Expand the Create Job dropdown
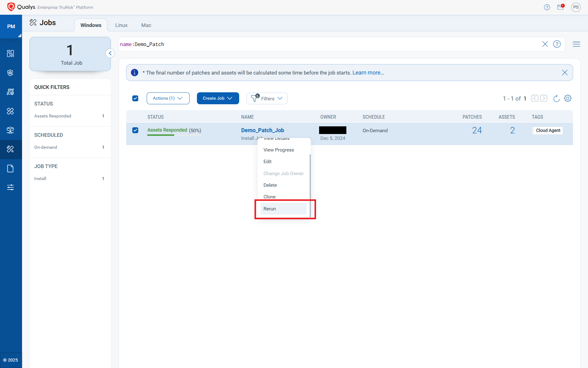Image resolution: width=588 pixels, height=368 pixels. (x=218, y=98)
